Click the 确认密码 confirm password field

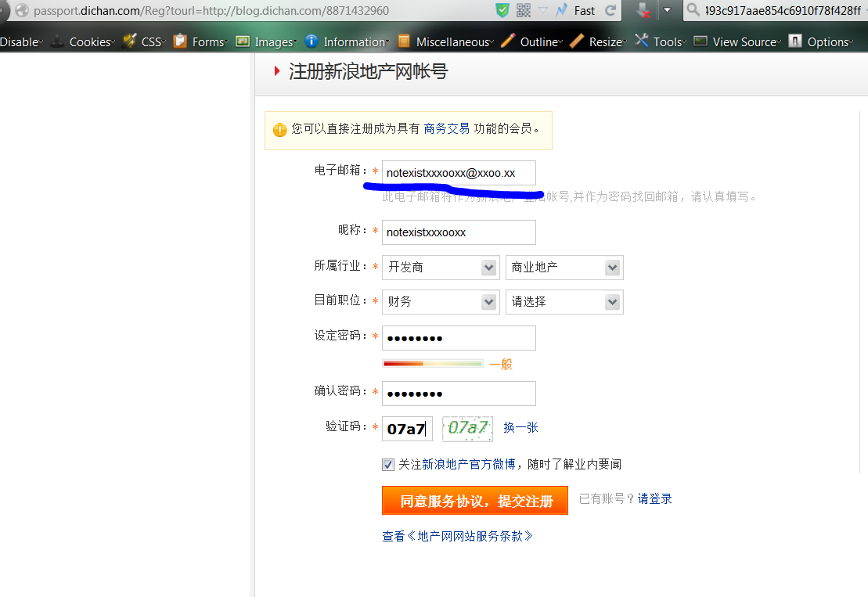coord(459,394)
